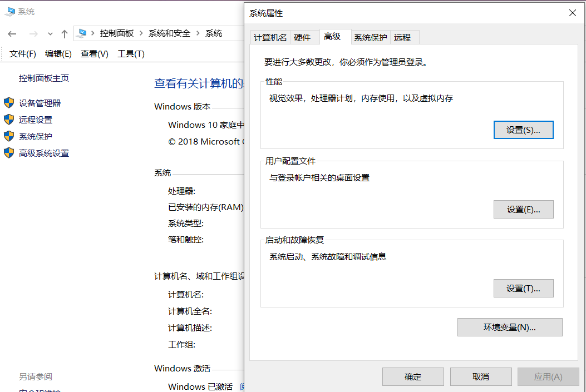This screenshot has height=392, width=586.
Task: Open the recent pages dropdown chevron
Action: 50,33
